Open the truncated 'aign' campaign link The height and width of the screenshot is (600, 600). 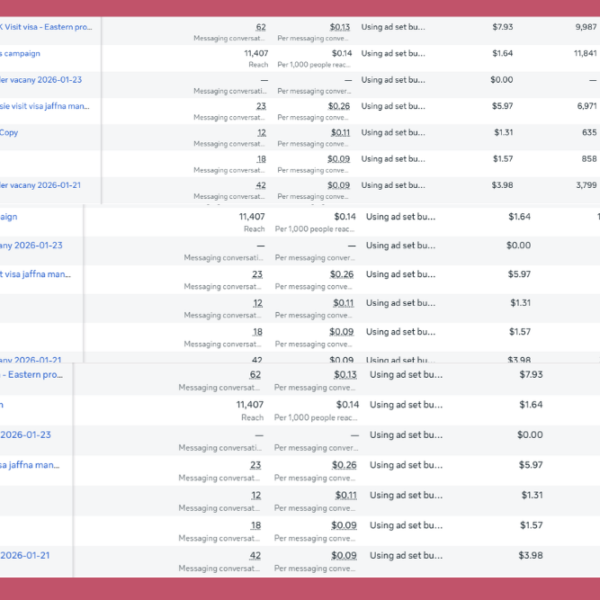click(8, 217)
